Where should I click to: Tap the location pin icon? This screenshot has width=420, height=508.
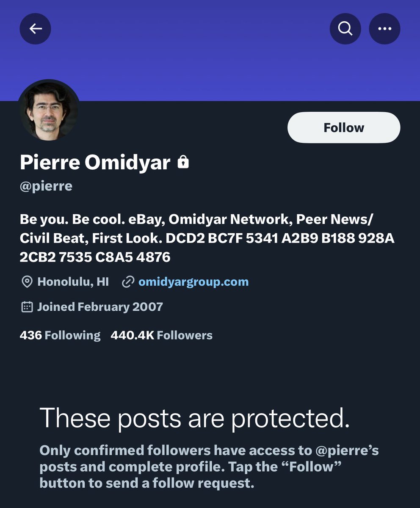coord(27,282)
